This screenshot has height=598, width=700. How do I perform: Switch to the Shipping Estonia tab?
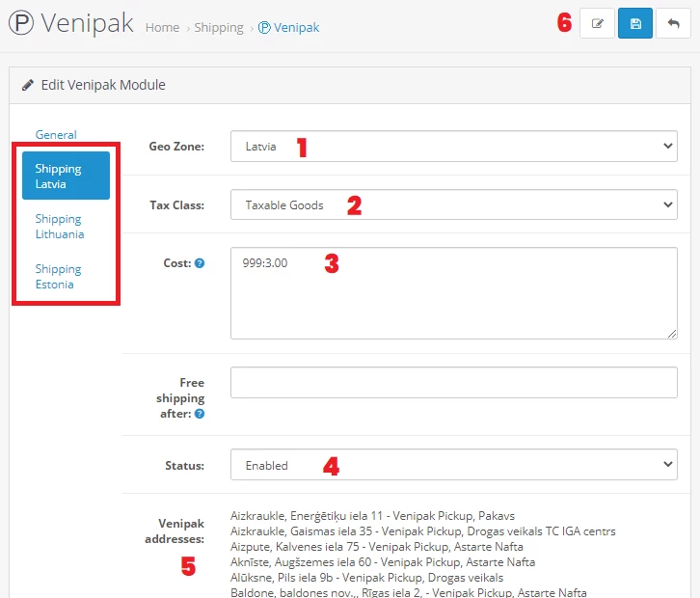coord(59,277)
